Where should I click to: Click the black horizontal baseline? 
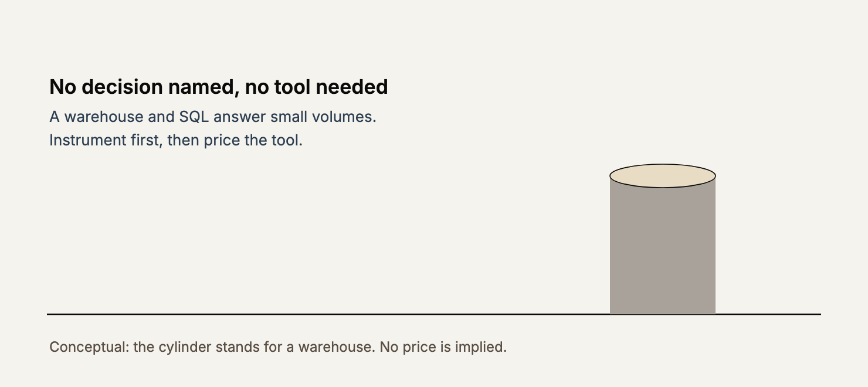click(434, 314)
